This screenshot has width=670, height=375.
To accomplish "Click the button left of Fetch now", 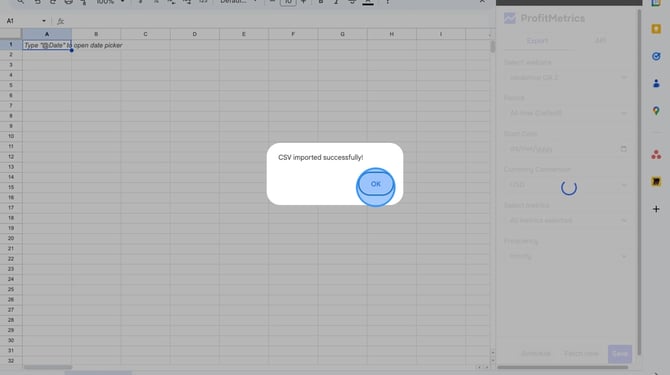I will point(536,354).
